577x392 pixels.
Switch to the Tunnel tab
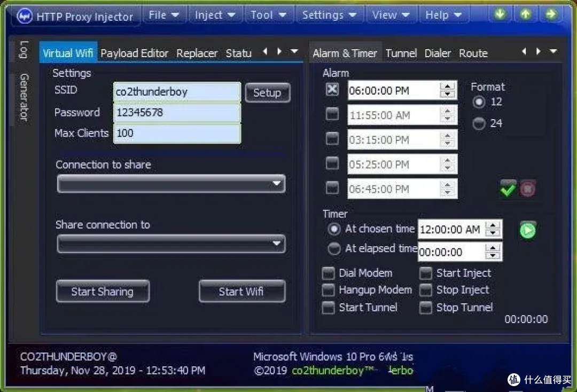coord(401,53)
